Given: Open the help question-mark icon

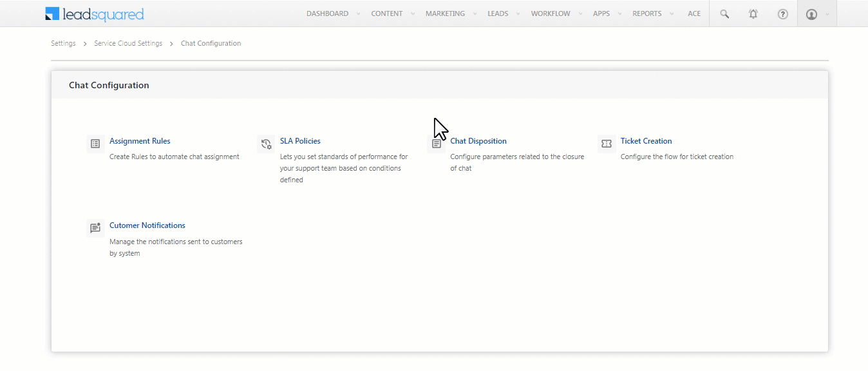Looking at the screenshot, I should (782, 13).
